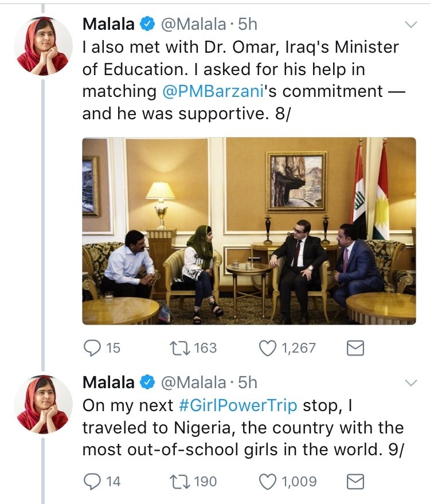Like the tweet with 1,009 likes
Viewport: 430px width, 504px height.
click(268, 482)
